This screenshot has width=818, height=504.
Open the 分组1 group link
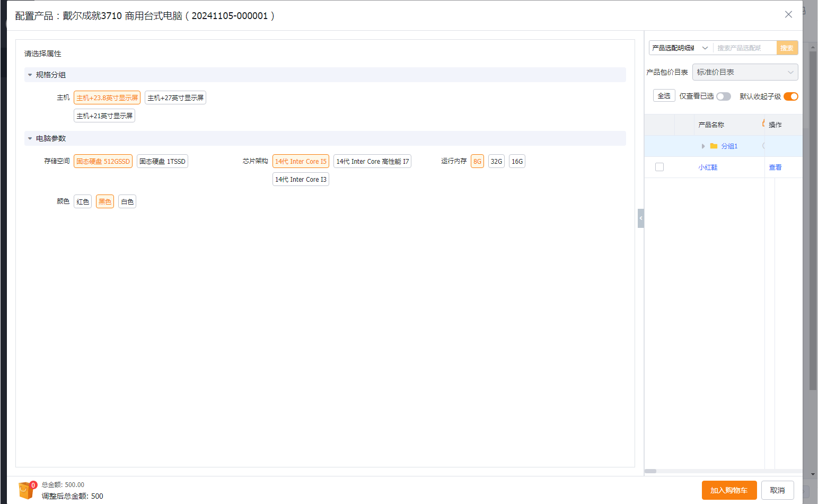pyautogui.click(x=729, y=146)
